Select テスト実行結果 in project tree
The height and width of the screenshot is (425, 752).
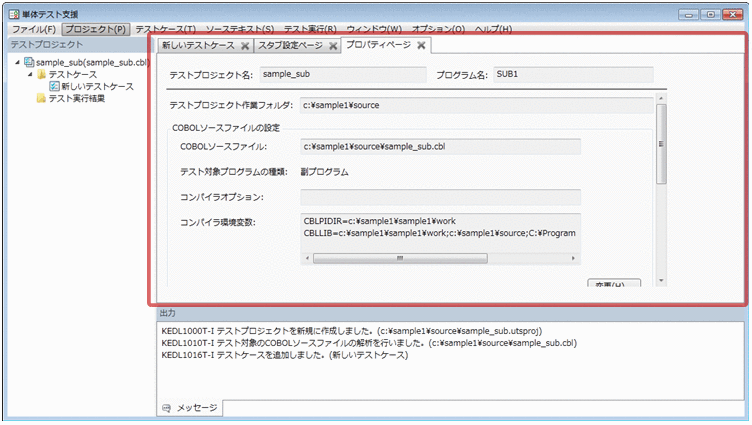click(x=77, y=98)
